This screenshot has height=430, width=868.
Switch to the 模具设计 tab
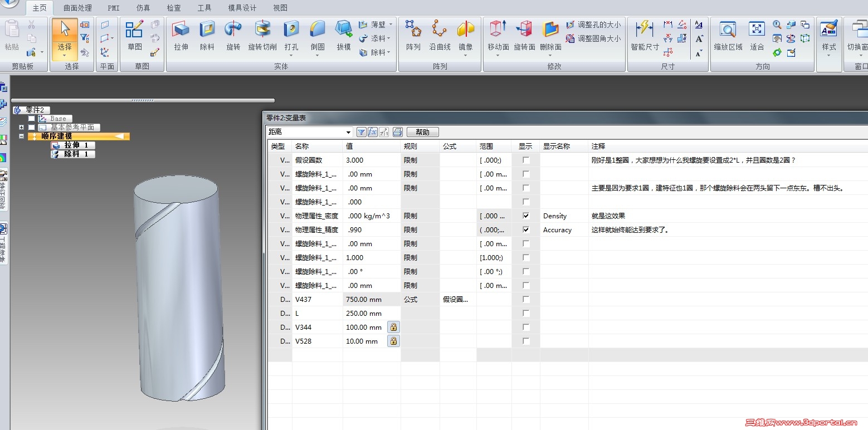point(242,8)
